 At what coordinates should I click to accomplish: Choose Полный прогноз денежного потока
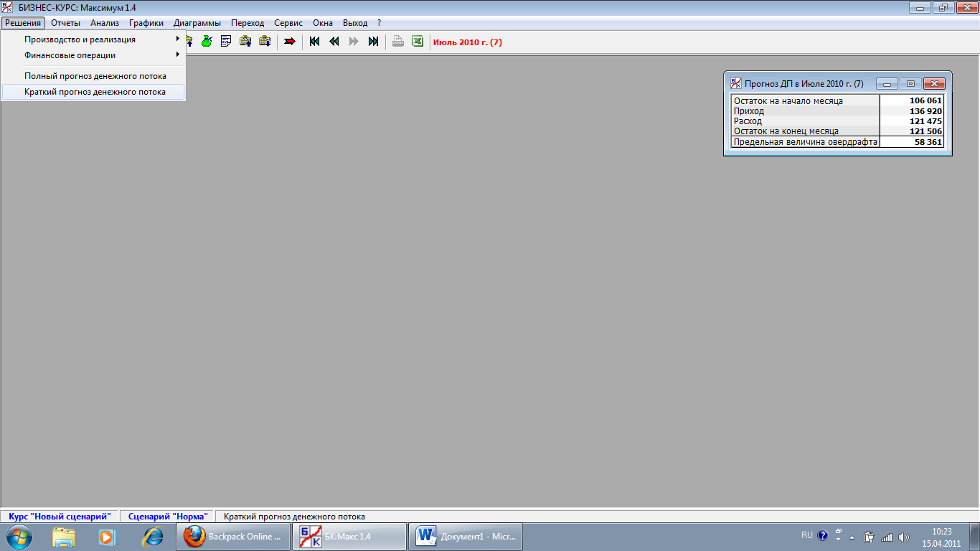[93, 76]
